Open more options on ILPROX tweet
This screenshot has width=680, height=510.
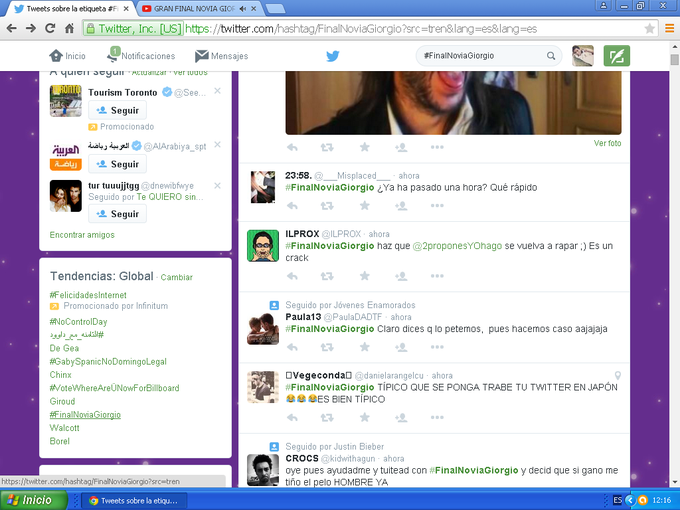click(x=437, y=276)
